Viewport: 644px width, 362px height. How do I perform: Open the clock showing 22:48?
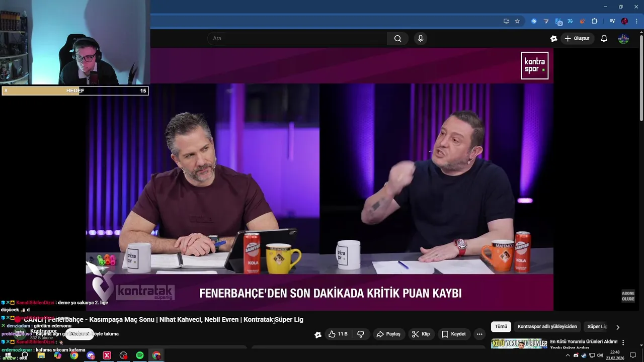(614, 355)
